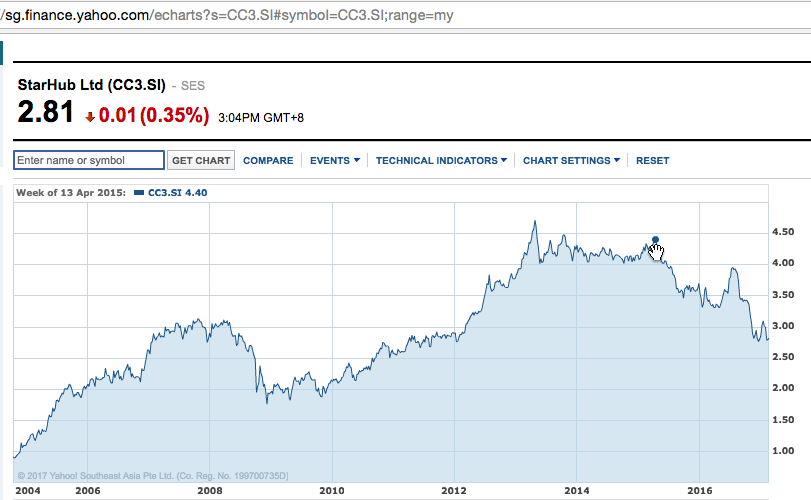Click the 2.50 price axis label
This screenshot has width=811, height=500.
[783, 357]
